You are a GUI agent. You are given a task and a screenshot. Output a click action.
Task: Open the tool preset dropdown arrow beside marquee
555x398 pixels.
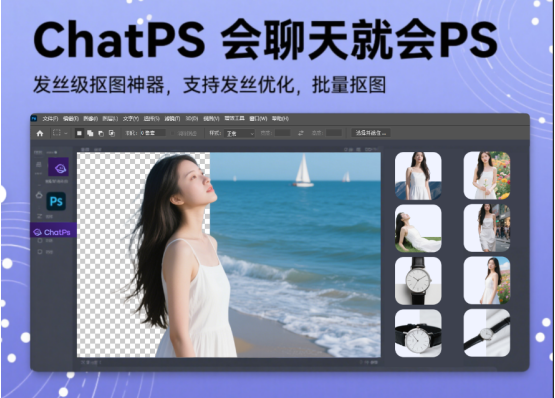point(65,133)
